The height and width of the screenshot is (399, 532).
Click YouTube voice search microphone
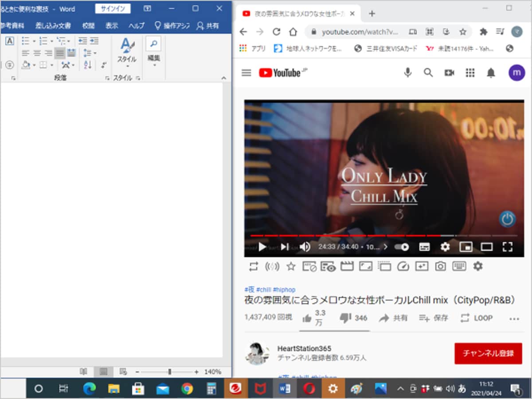tap(407, 73)
